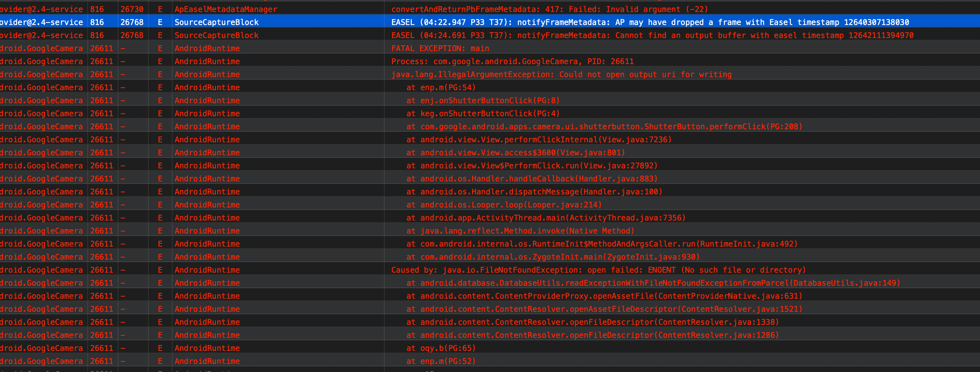Select 'at keg.onShutterButtonClick(PG:4)' stack frame
980x372 pixels.
tap(483, 113)
